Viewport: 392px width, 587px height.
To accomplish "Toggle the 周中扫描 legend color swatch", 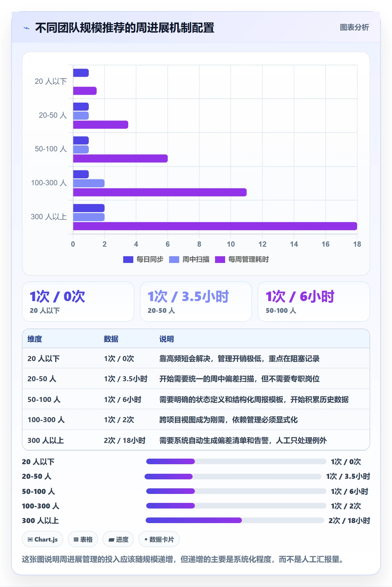I will click(x=174, y=260).
